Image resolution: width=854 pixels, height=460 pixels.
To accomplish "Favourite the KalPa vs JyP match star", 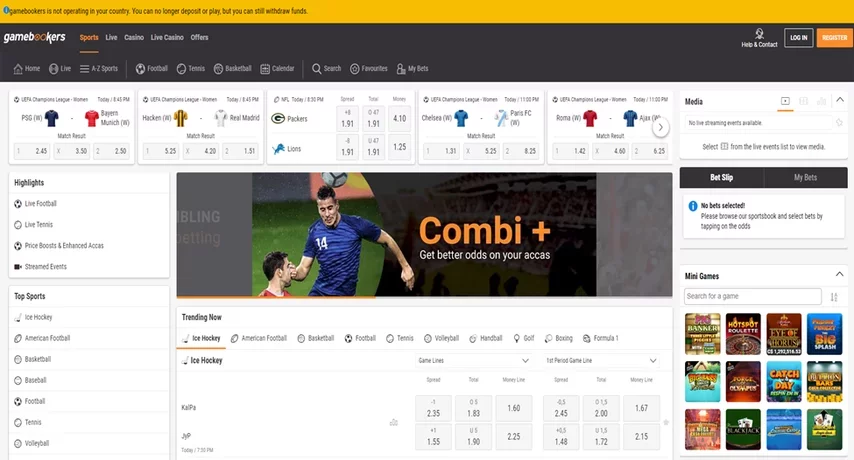I will (x=666, y=422).
